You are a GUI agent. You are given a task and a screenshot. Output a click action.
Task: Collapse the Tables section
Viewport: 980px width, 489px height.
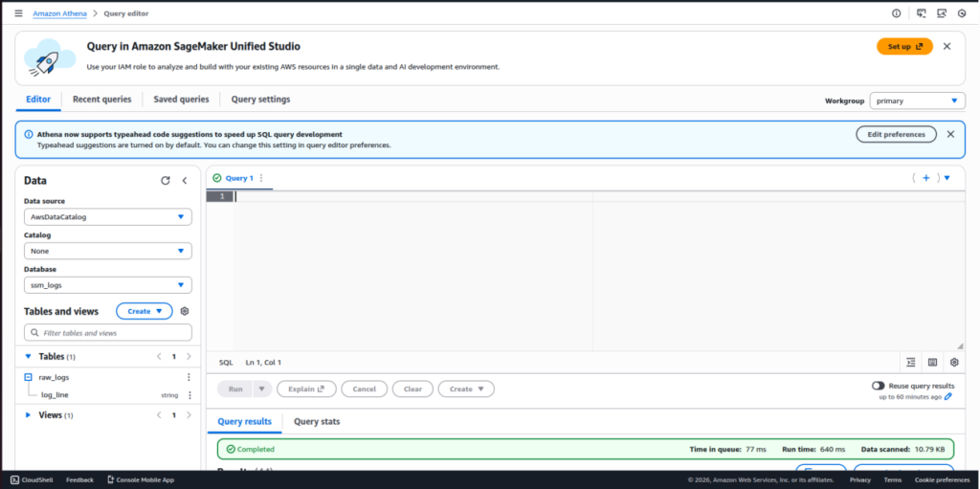point(28,356)
